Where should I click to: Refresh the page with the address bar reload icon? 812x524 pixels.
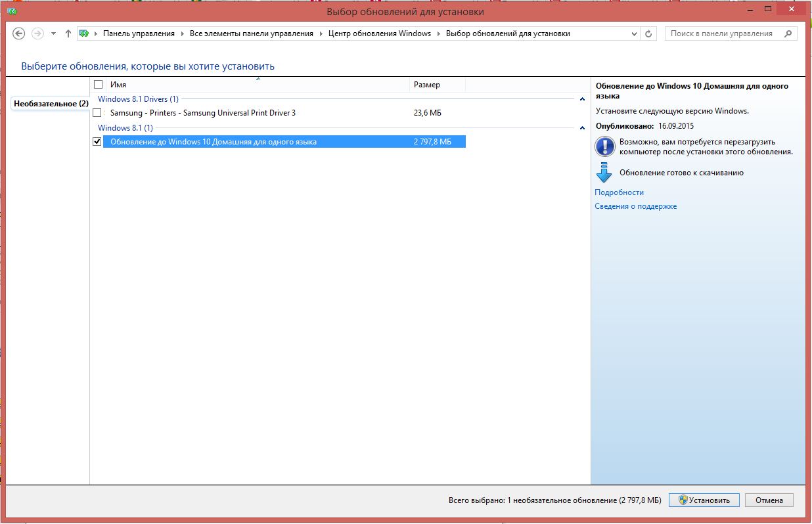coord(649,33)
